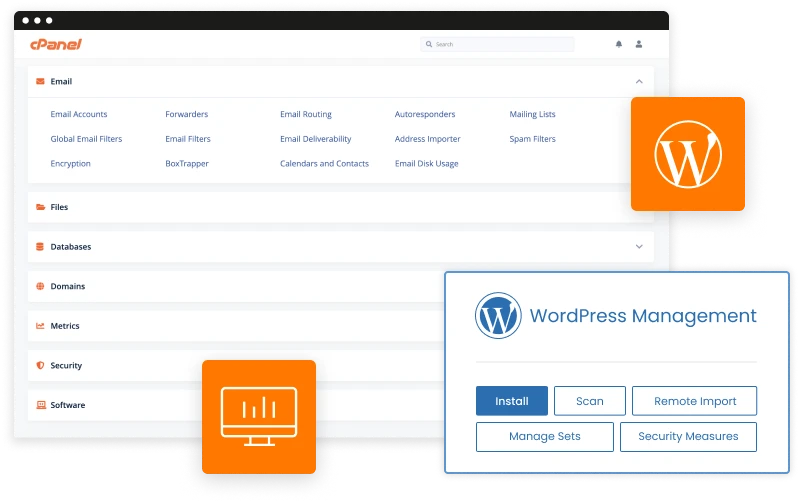Viewport: 799px width, 501px height.
Task: Open Mailing Lists
Action: 532,114
